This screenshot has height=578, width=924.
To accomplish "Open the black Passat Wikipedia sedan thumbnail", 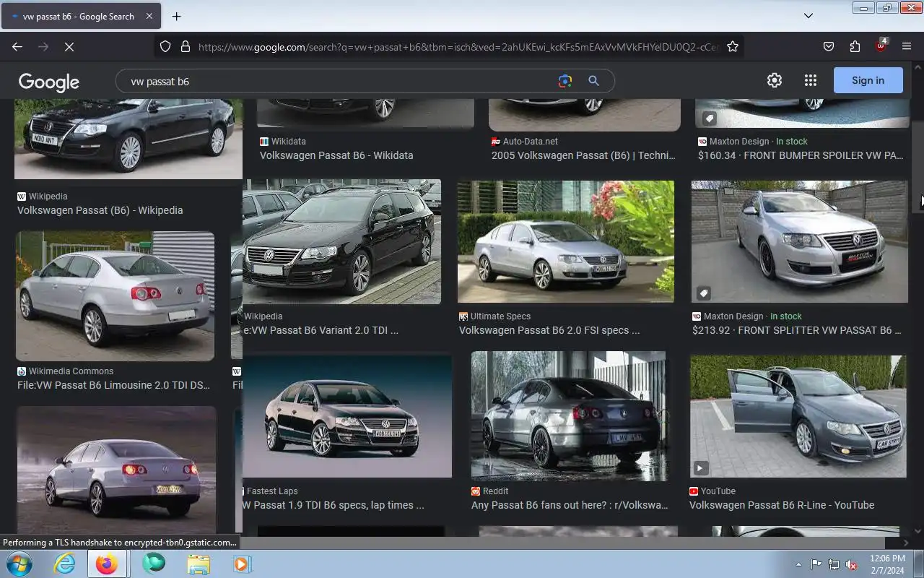I will click(128, 139).
